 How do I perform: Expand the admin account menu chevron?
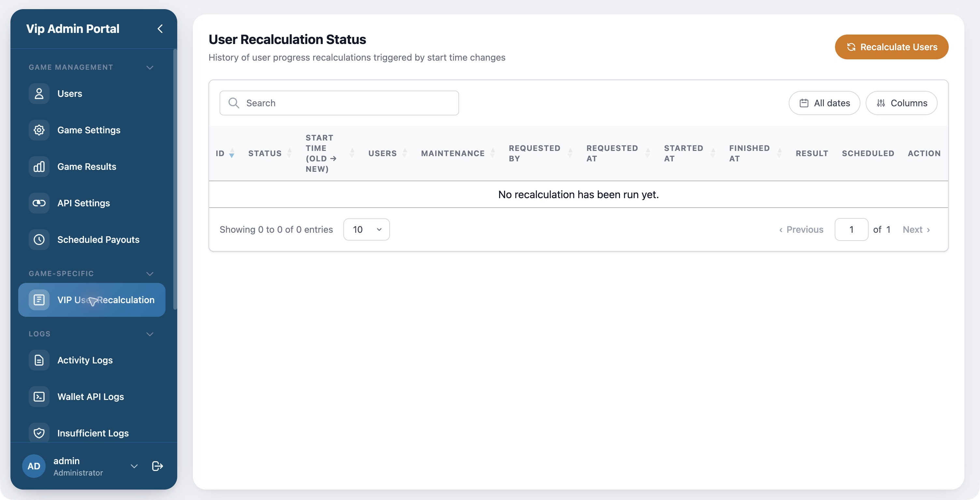coord(134,466)
